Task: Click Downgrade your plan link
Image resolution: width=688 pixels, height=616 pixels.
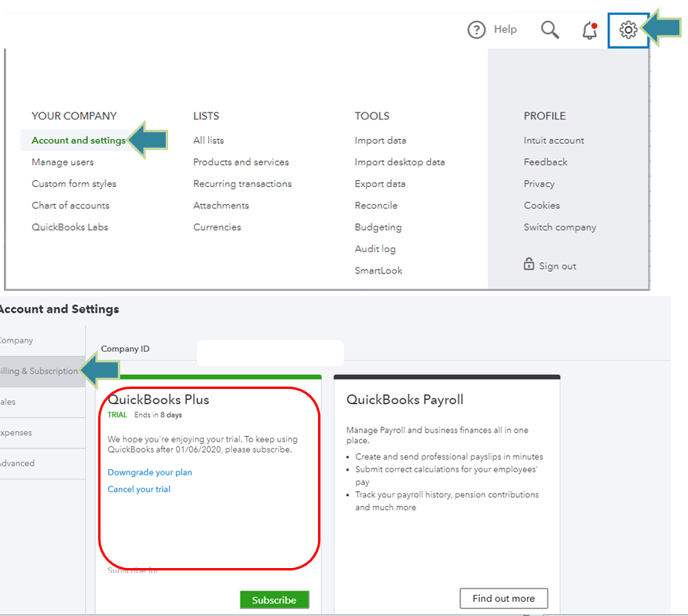Action: (x=150, y=472)
